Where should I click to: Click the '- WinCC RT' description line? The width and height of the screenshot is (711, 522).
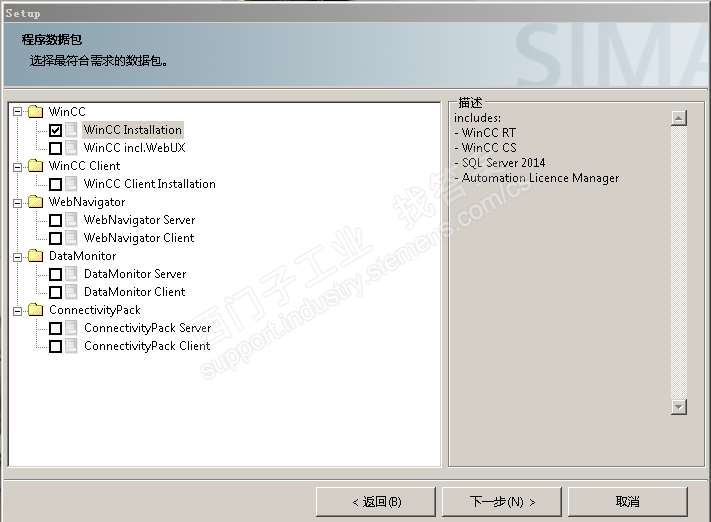[485, 133]
